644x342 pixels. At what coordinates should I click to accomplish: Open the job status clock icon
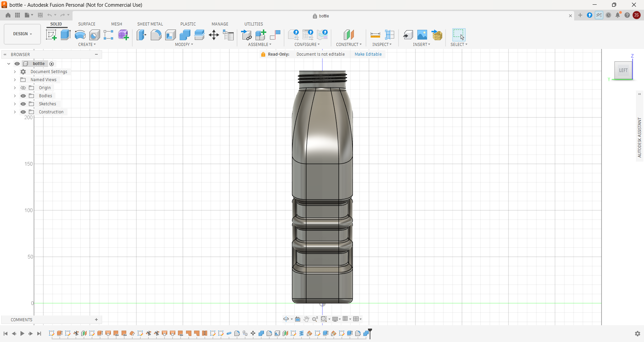pyautogui.click(x=608, y=15)
